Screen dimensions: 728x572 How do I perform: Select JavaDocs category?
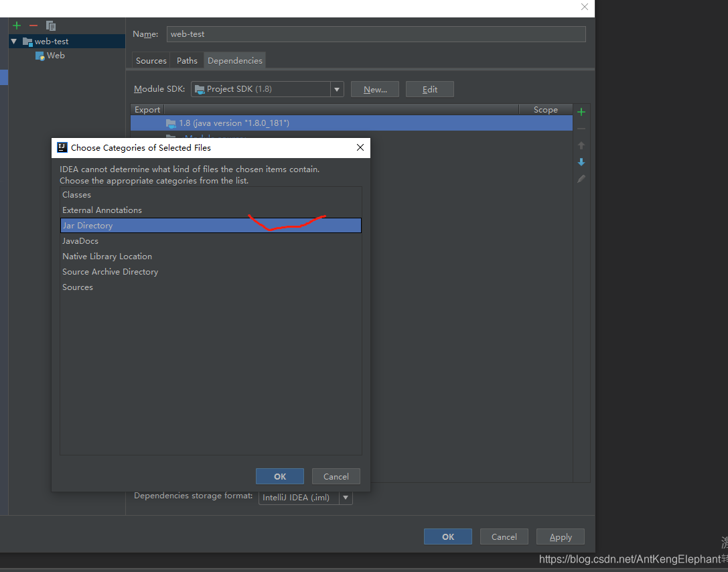(211, 240)
